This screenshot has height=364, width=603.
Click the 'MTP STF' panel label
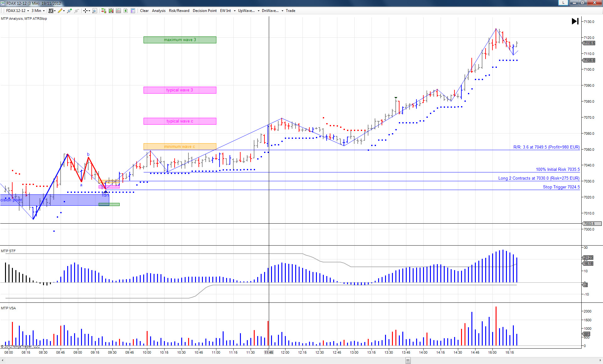8,251
